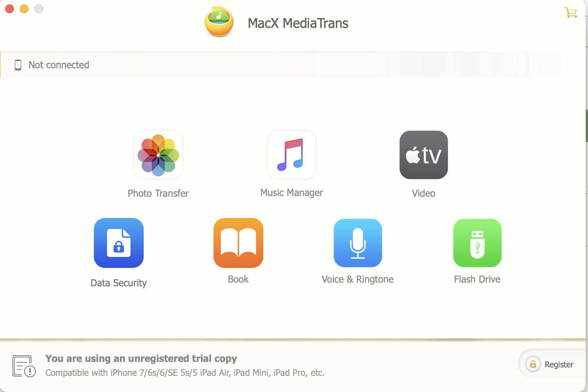Click the shopping cart icon
Viewport: 588px width, 392px height.
571,13
